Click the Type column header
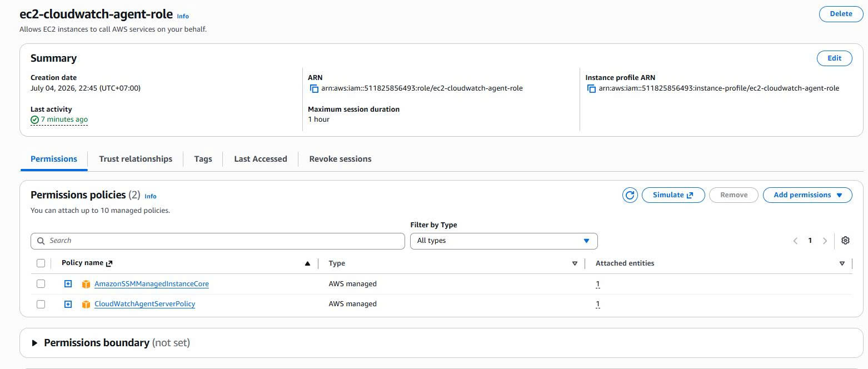The image size is (868, 369). pos(337,263)
